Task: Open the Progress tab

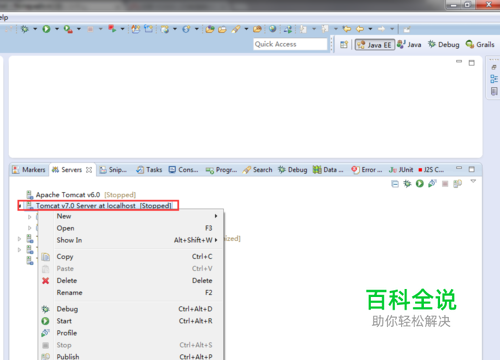Action: tap(221, 170)
